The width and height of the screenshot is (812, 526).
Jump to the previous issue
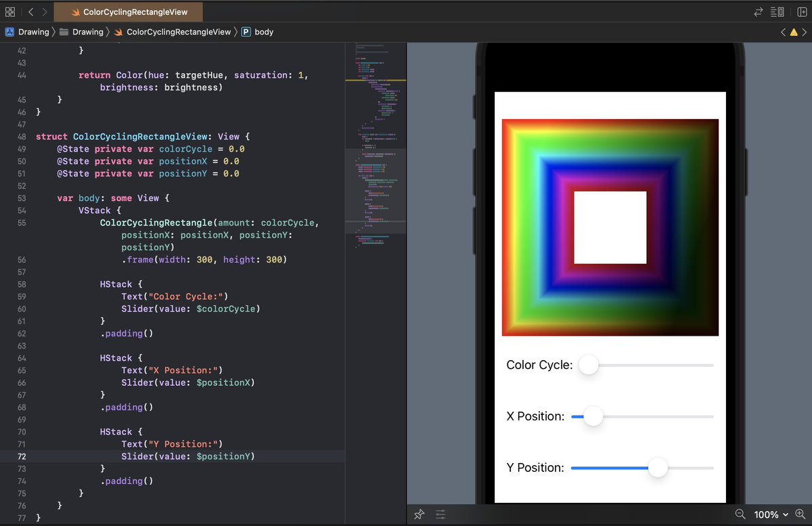(x=783, y=32)
